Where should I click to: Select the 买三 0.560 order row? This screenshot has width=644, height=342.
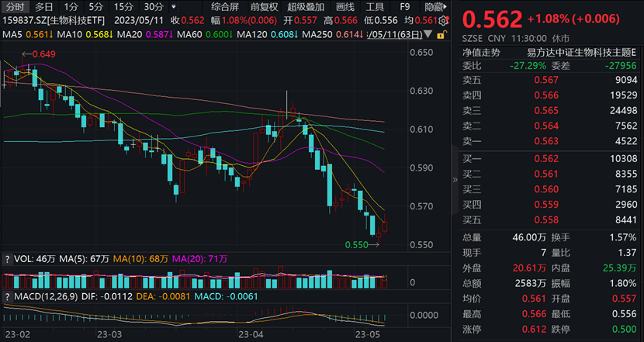[549, 189]
